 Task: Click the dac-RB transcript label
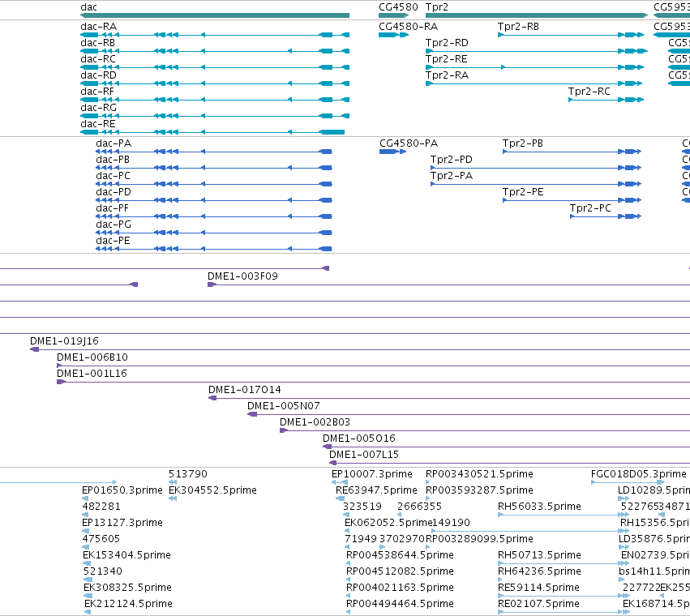97,43
